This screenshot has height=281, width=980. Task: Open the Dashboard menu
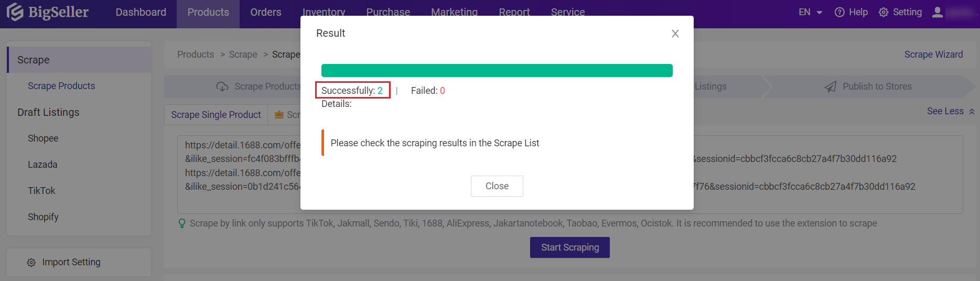pyautogui.click(x=141, y=12)
